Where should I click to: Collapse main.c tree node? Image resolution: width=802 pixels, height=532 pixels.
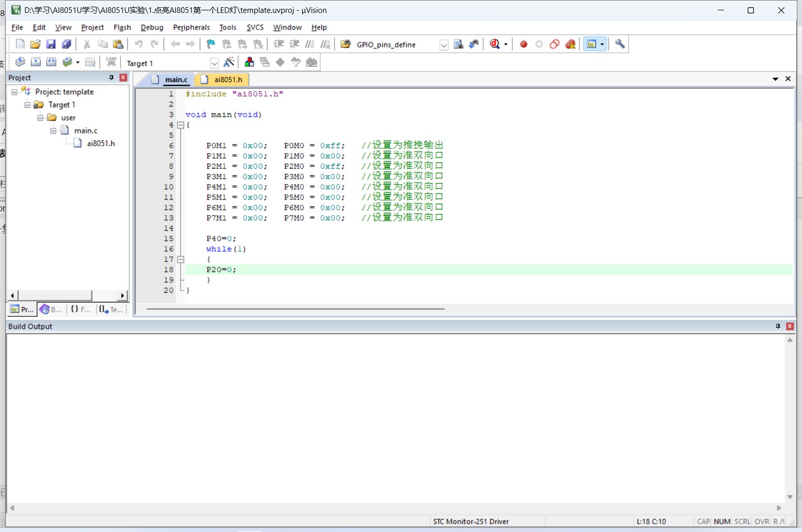click(x=53, y=131)
